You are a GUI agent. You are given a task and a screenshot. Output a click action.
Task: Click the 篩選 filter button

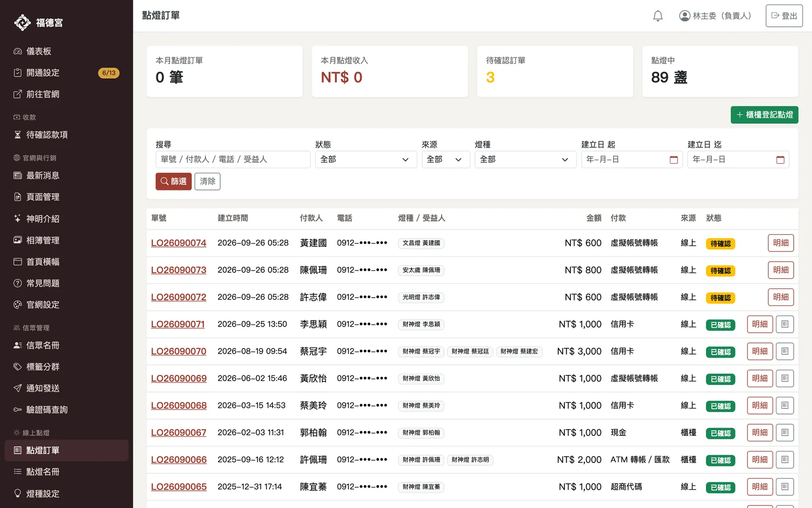(x=174, y=181)
